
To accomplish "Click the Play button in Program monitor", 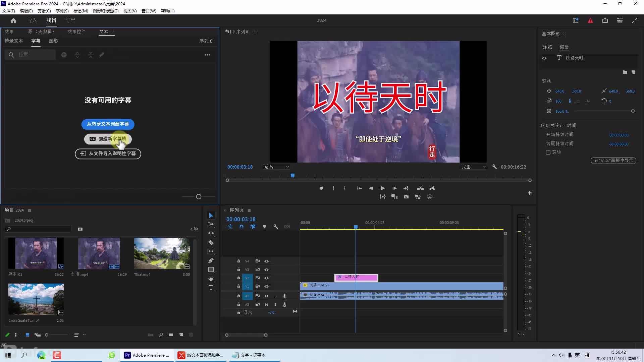I will click(382, 188).
